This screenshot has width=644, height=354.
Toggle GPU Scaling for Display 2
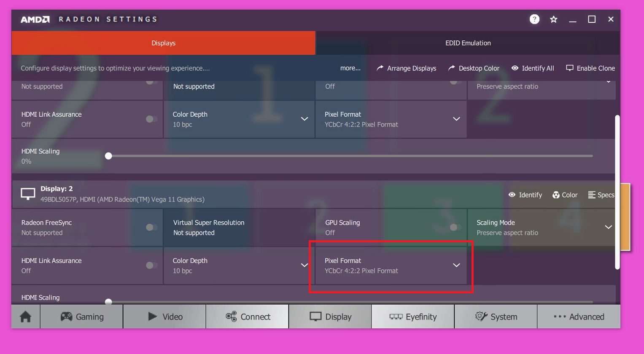tap(455, 228)
